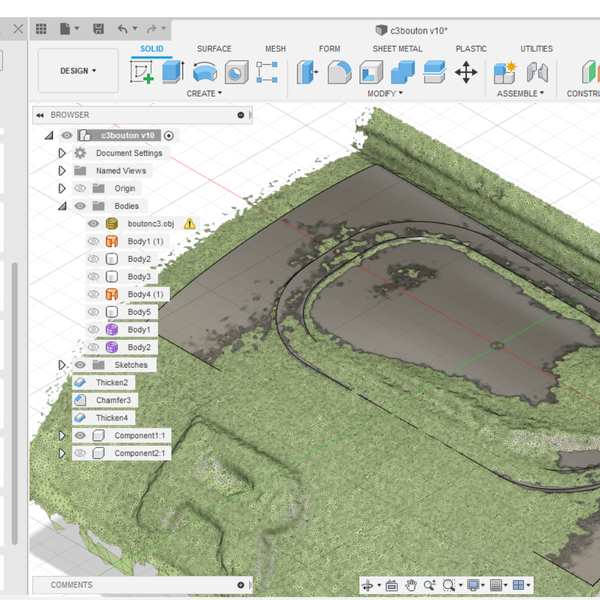Open the DESIGN workspace dropdown

click(x=78, y=71)
